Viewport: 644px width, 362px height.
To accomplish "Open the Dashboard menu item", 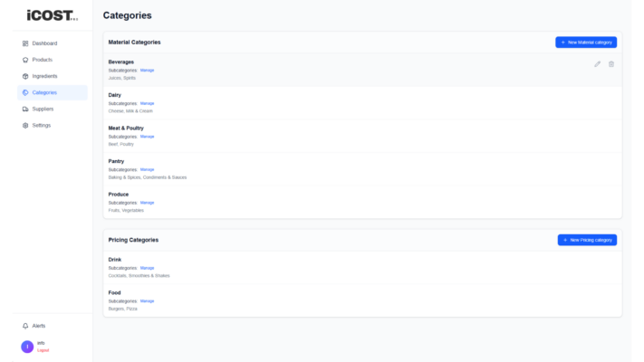I will 53,43.
